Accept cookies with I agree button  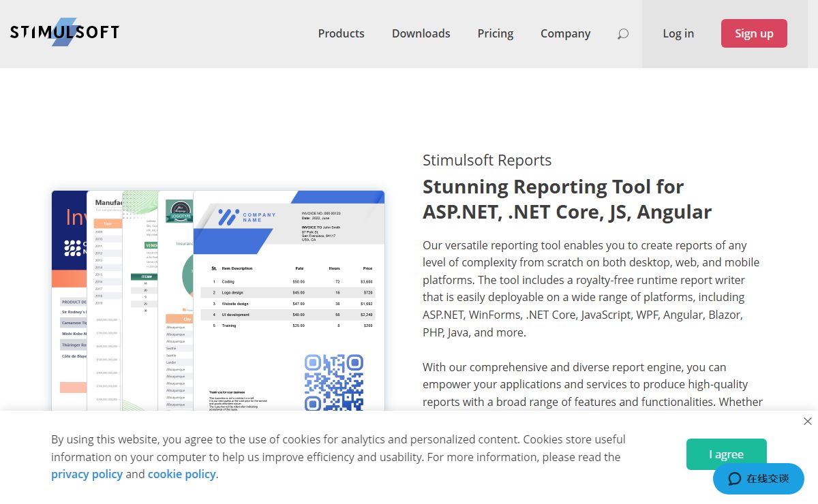pos(726,454)
